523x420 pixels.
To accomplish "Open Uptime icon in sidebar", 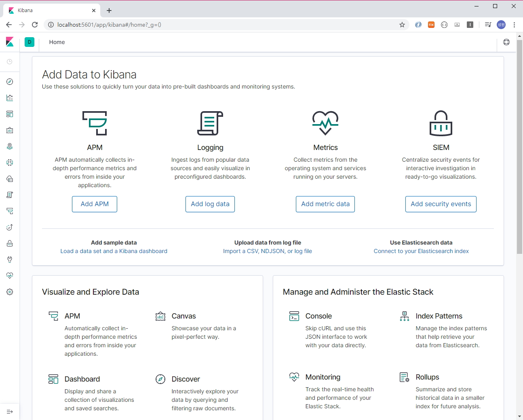I will point(10,227).
